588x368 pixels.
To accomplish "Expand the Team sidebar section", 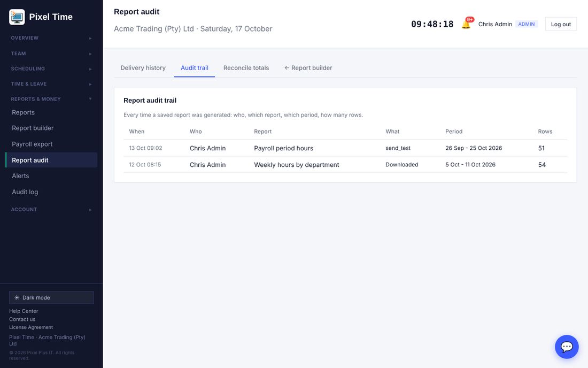I will (51, 53).
